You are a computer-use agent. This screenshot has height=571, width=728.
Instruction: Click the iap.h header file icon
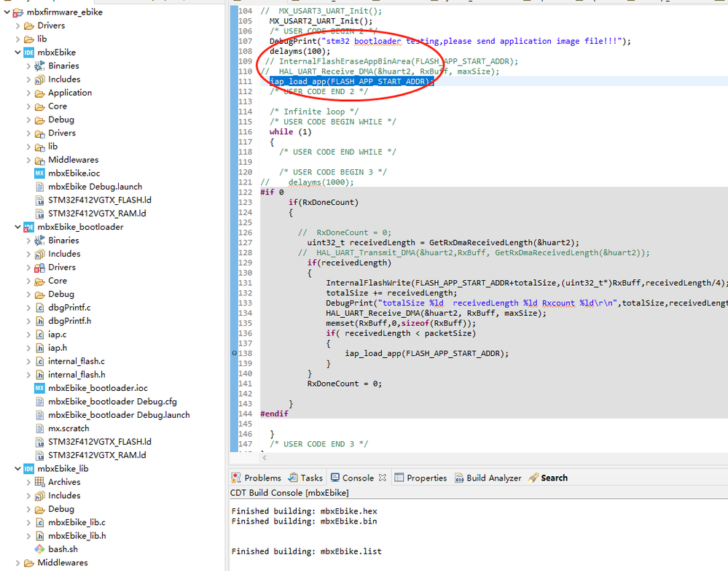pos(39,348)
